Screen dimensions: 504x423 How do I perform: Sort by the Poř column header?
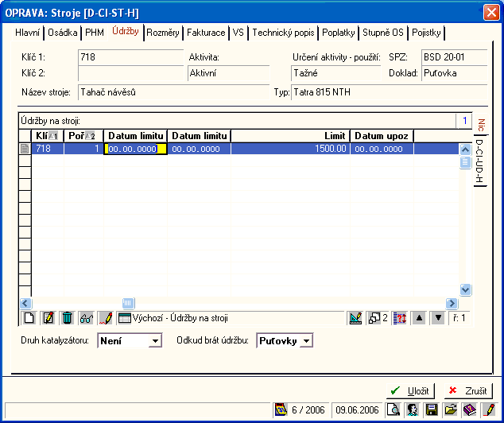tap(83, 136)
